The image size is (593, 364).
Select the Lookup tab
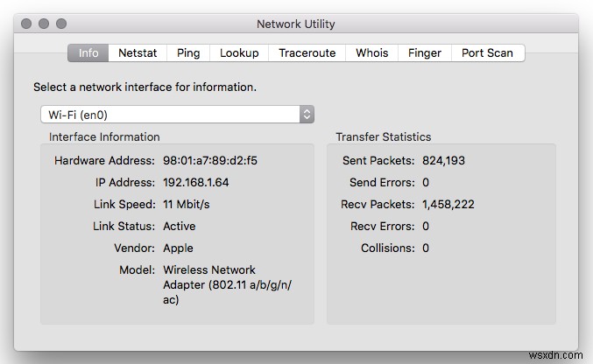(239, 52)
